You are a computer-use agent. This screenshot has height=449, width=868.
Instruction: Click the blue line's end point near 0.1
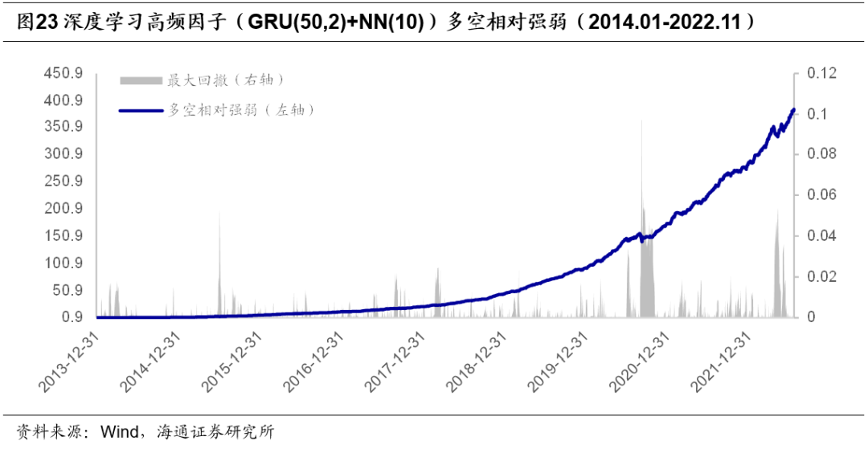793,110
